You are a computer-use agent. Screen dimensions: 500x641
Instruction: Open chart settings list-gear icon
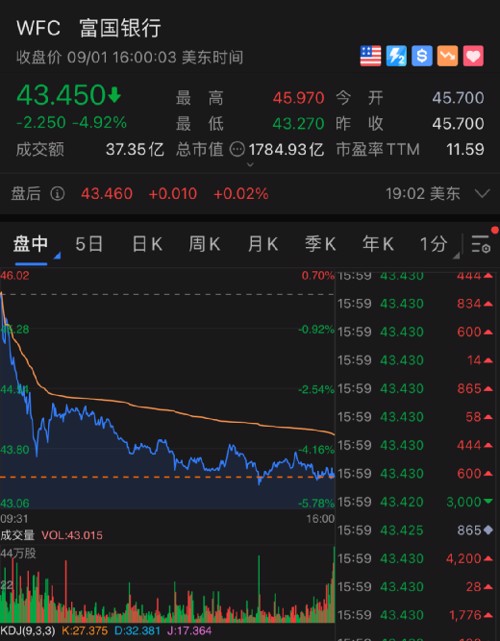click(481, 244)
